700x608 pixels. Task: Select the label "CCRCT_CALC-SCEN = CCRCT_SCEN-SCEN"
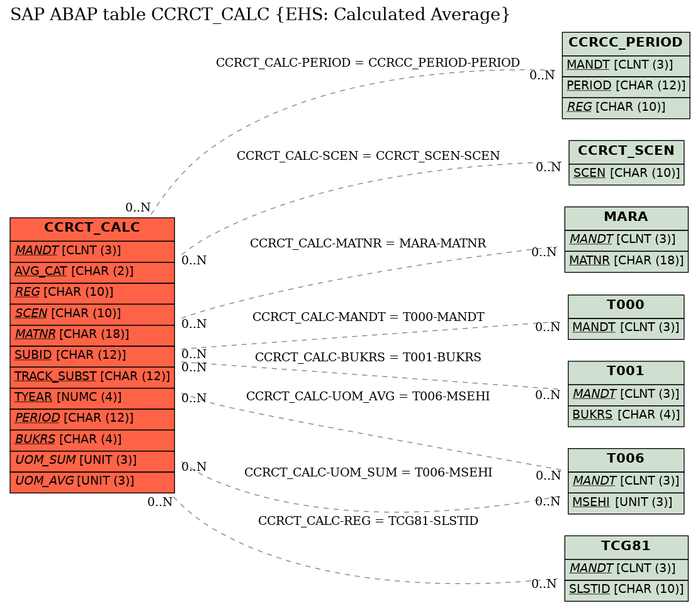coord(368,156)
